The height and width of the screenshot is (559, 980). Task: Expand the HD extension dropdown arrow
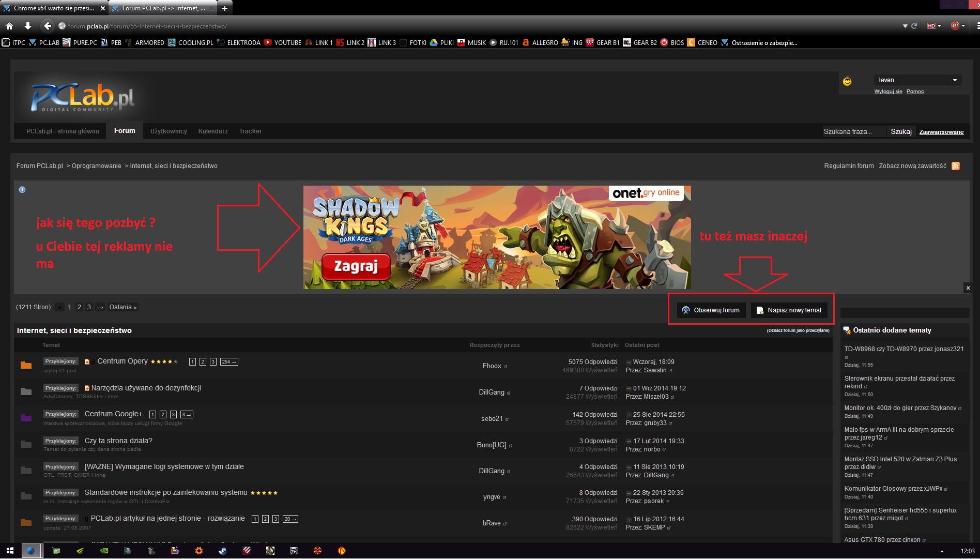tap(939, 26)
